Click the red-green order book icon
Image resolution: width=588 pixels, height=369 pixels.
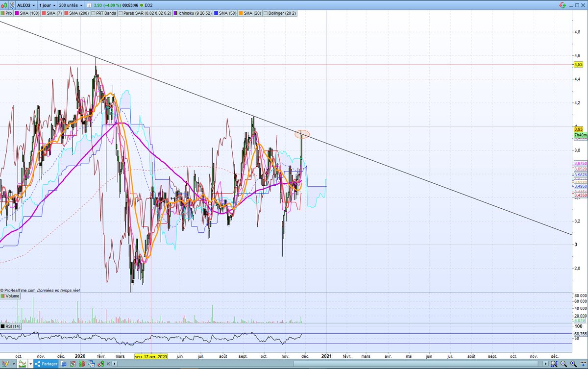[82, 364]
